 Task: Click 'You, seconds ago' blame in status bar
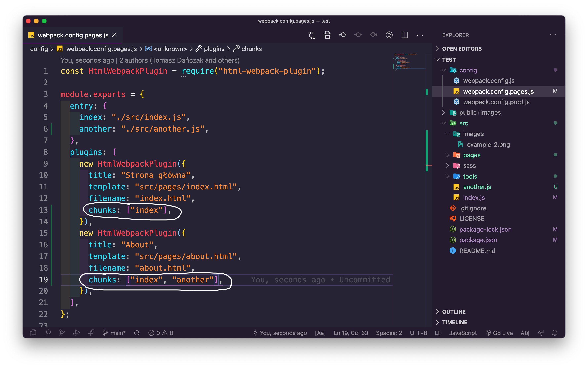point(280,333)
